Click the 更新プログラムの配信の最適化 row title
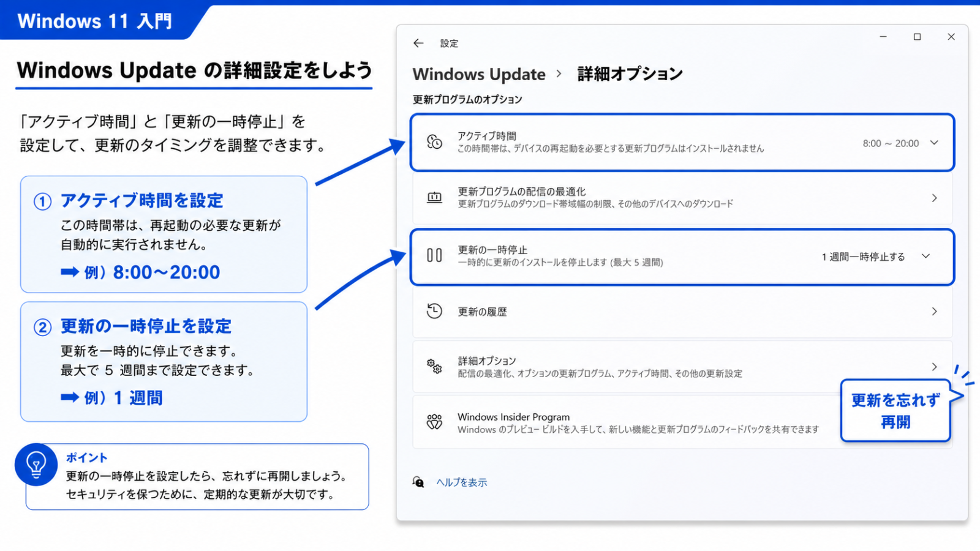Image resolution: width=980 pixels, height=551 pixels. click(x=522, y=192)
